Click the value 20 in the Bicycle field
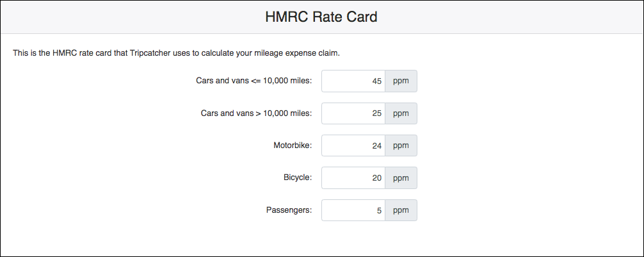Screen dimensions: 644x257 tap(376, 178)
